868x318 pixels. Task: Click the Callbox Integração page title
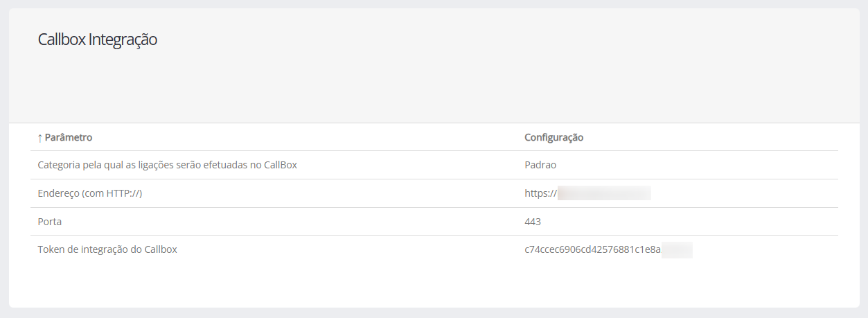click(x=98, y=39)
